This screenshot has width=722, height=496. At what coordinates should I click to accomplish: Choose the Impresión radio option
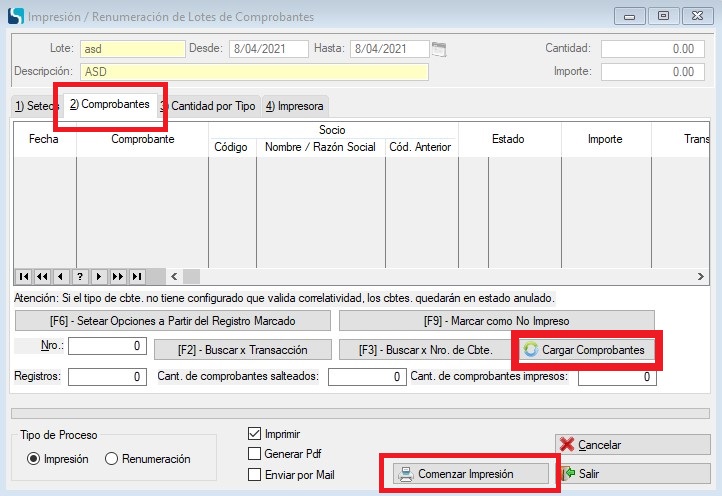[34, 459]
